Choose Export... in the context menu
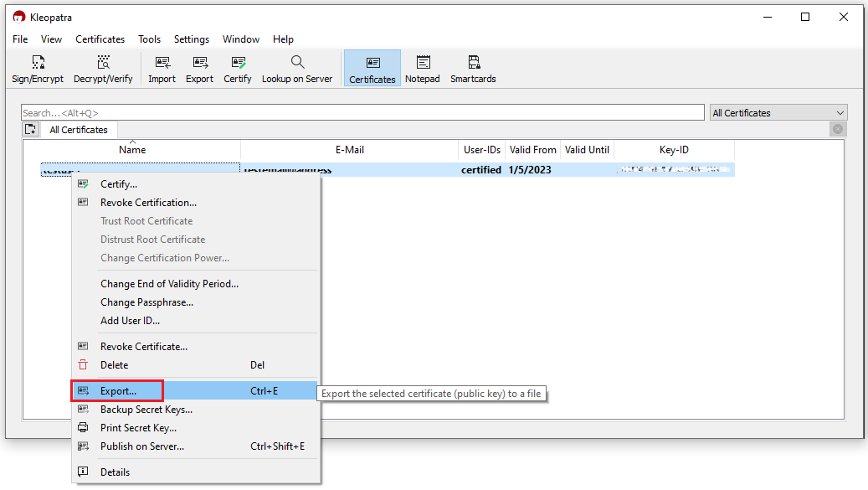 click(196, 391)
